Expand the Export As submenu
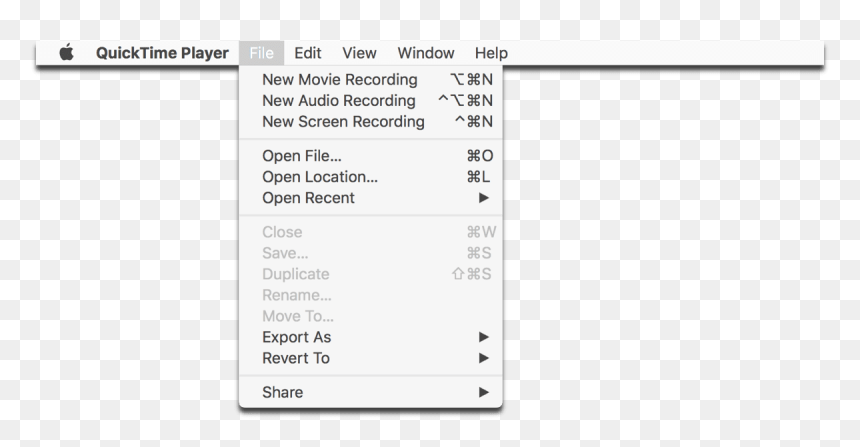 click(x=371, y=337)
